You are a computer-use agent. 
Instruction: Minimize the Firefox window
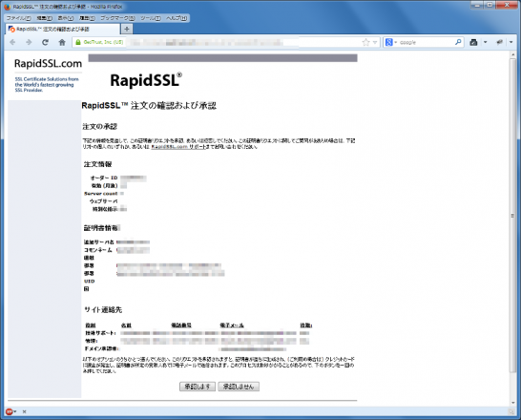(476, 6)
